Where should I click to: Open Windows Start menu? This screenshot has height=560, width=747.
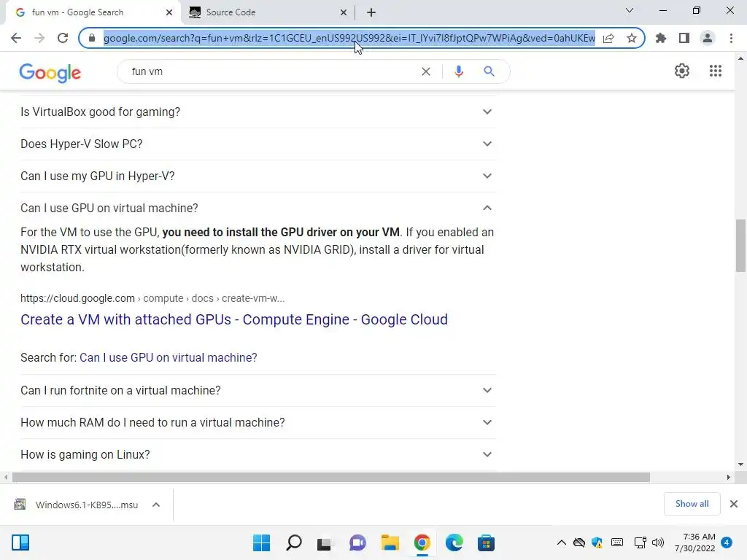pos(262,542)
